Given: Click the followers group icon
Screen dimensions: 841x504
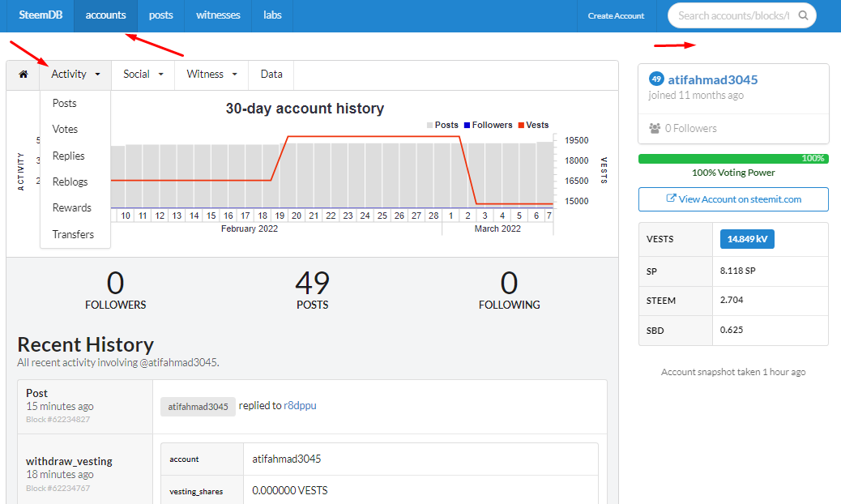Looking at the screenshot, I should point(655,129).
